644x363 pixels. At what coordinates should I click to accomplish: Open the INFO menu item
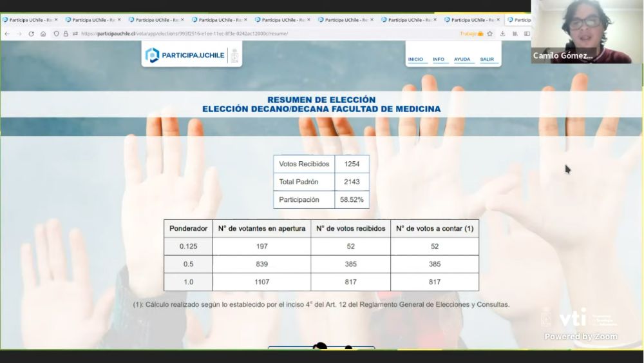(x=439, y=59)
